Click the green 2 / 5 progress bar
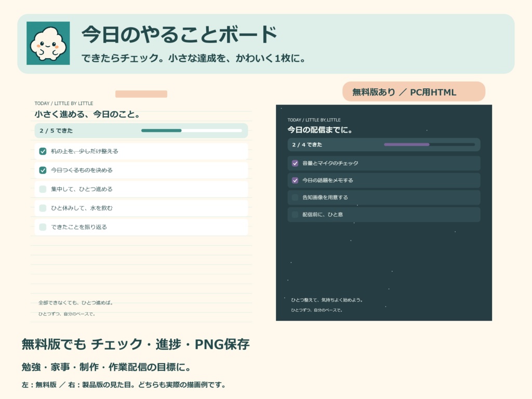Viewport: 532px width, 399px height. [x=192, y=130]
